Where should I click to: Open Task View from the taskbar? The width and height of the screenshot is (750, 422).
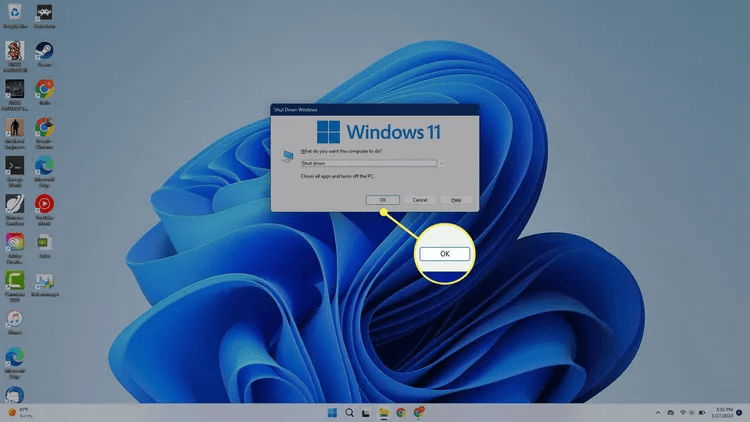point(366,413)
